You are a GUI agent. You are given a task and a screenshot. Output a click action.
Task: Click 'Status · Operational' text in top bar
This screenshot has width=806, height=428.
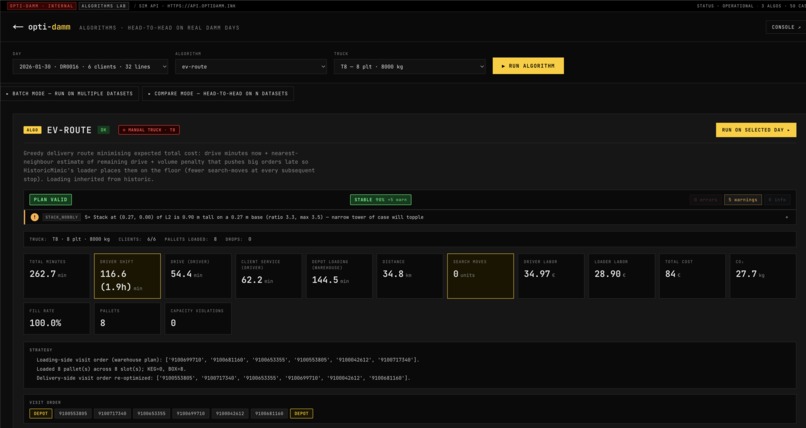click(725, 6)
